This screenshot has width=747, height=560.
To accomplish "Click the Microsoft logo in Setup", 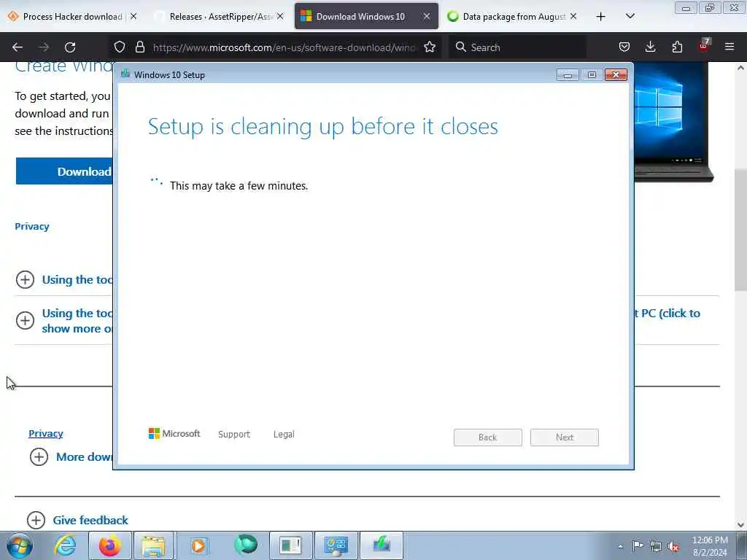I will pos(174,434).
